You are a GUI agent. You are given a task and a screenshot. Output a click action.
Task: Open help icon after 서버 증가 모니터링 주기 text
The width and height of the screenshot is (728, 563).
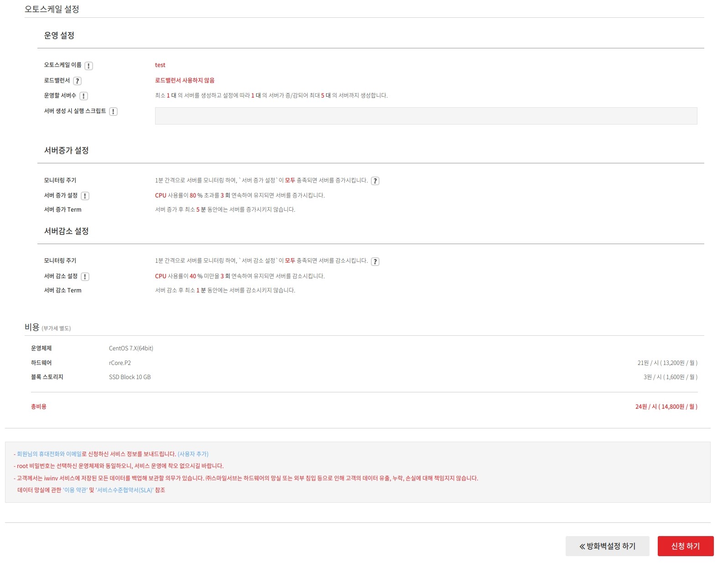pos(375,181)
